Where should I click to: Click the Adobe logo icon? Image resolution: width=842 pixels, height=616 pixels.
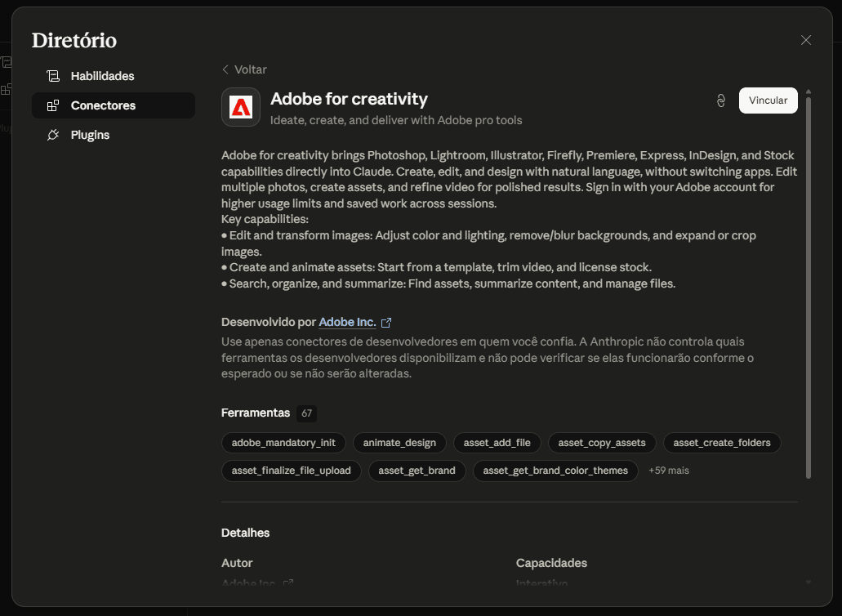(x=241, y=107)
